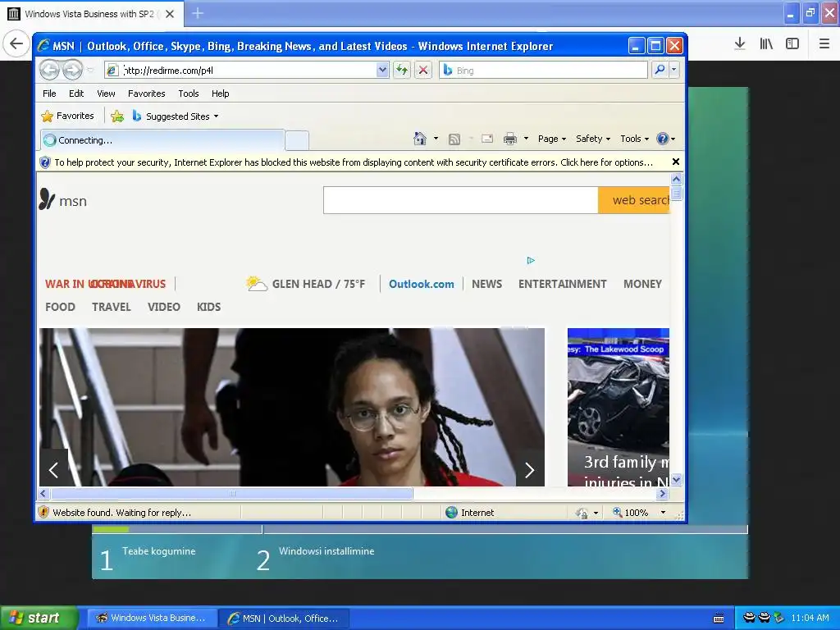
Task: Click the MSN web search input field
Action: [461, 200]
